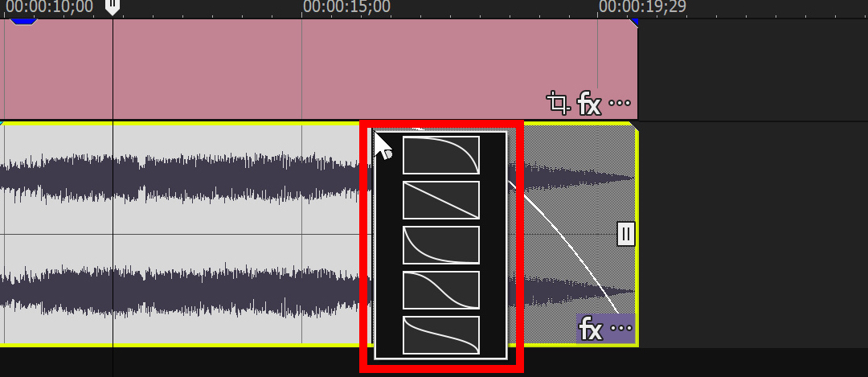This screenshot has width=868, height=377.
Task: Select the smooth S-shaped fade curve
Action: 441,290
